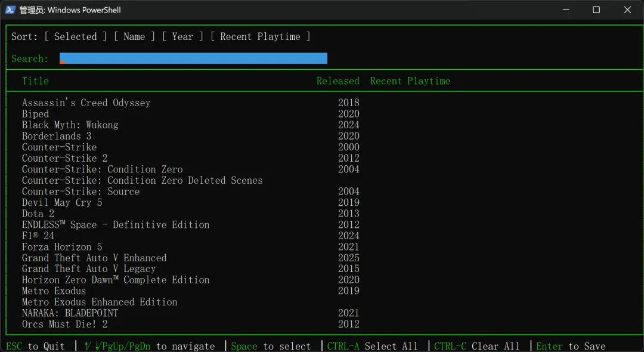
Task: Sort list by Name
Action: (x=134, y=36)
